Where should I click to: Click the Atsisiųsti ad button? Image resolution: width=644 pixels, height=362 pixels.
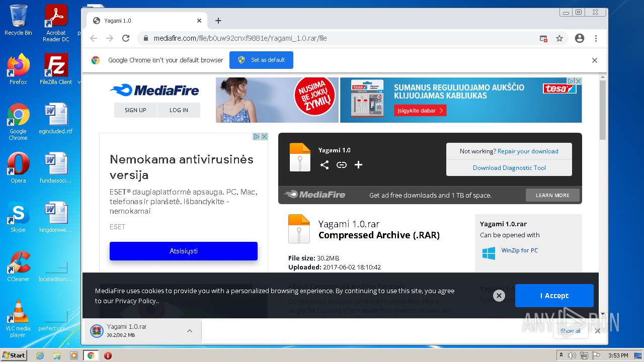[184, 251]
